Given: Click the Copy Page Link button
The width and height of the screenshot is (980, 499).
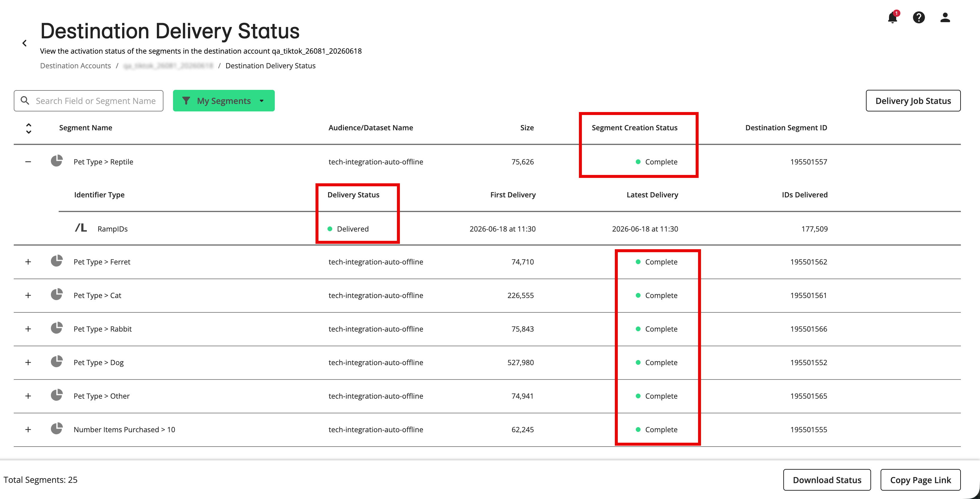Looking at the screenshot, I should 921,480.
